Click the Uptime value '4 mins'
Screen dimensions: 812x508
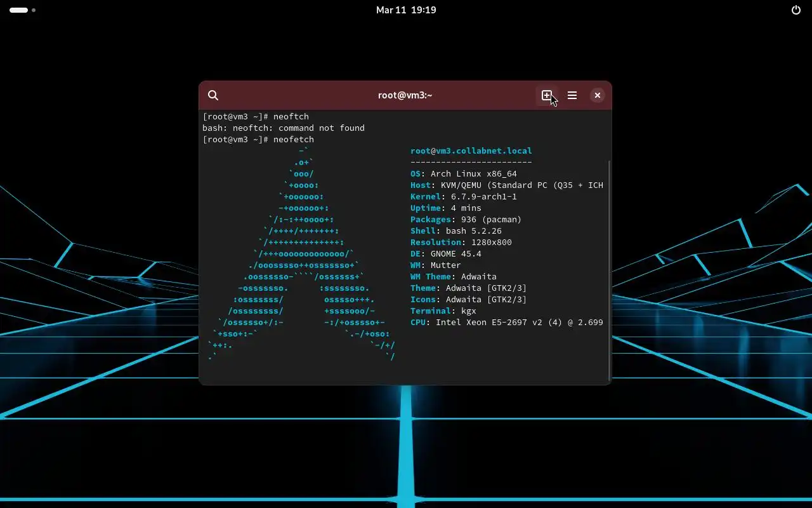[466, 208]
